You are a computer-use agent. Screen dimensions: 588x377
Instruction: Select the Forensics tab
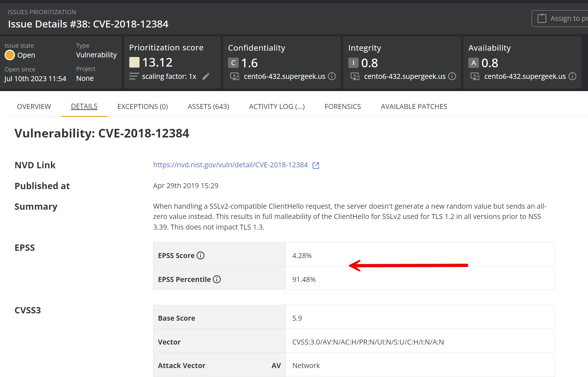point(342,107)
